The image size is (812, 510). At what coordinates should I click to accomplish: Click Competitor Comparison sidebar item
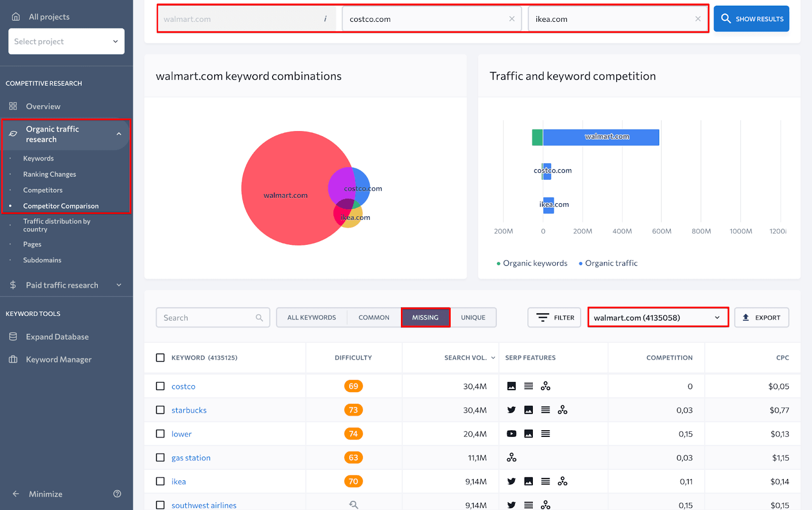click(x=61, y=206)
